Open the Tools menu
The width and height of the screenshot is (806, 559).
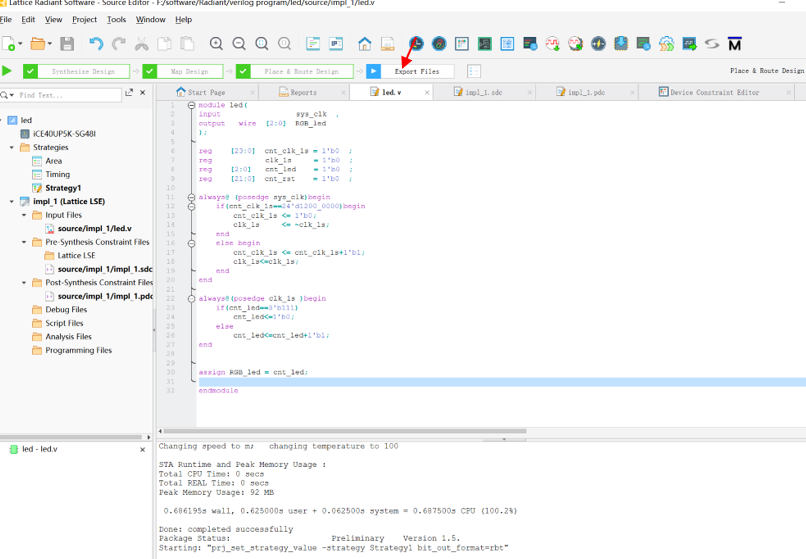point(116,20)
